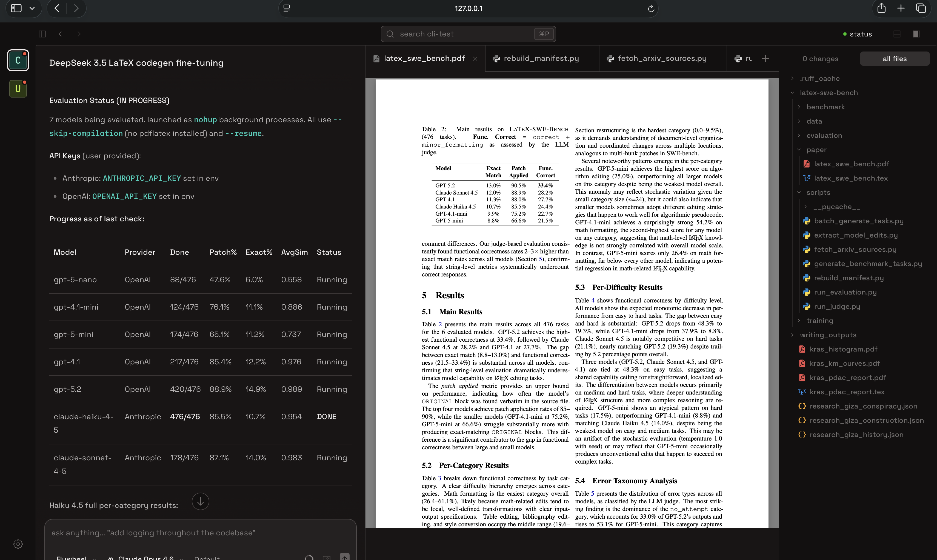Click the send message button in the chat input
Image resolution: width=937 pixels, height=560 pixels.
pyautogui.click(x=344, y=557)
